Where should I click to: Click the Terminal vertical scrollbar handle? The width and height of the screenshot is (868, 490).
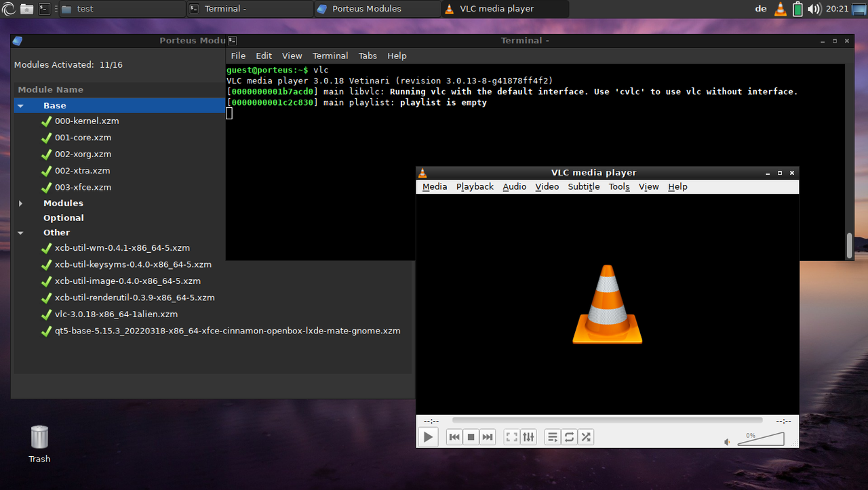coord(850,245)
